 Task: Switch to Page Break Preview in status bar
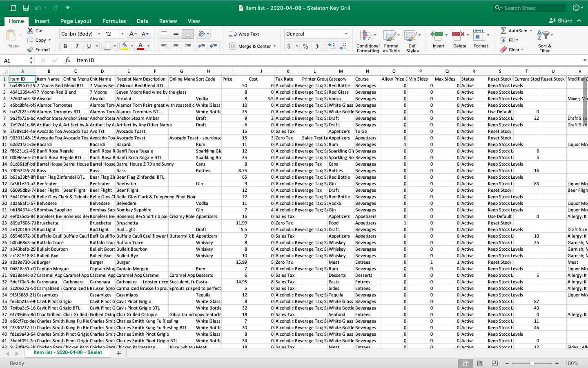pyautogui.click(x=495, y=363)
